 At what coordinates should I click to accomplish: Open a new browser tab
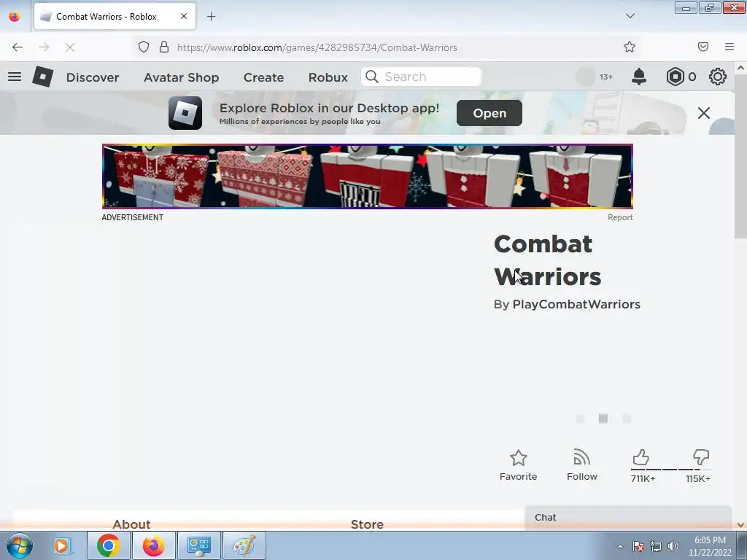[x=211, y=16]
